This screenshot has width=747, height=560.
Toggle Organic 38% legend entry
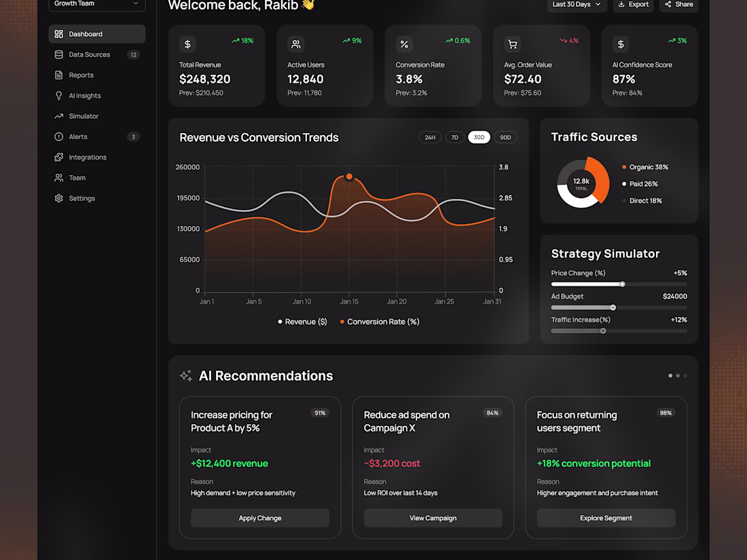pyautogui.click(x=645, y=167)
